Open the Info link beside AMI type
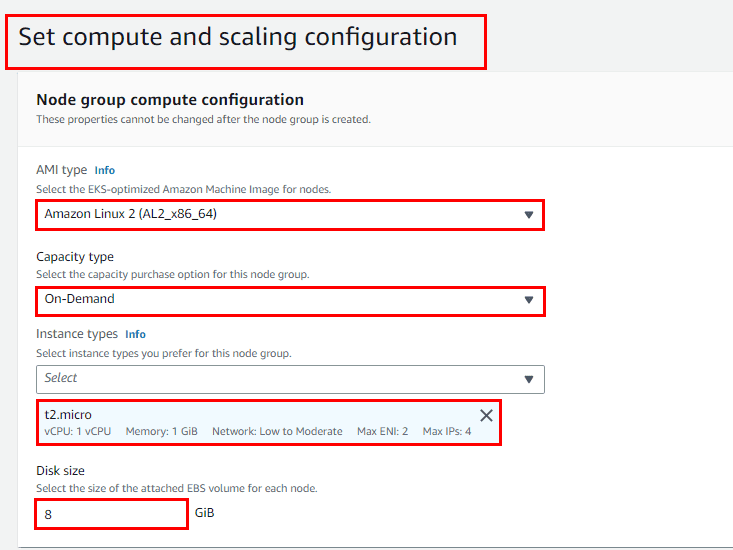733x550 pixels. click(104, 171)
